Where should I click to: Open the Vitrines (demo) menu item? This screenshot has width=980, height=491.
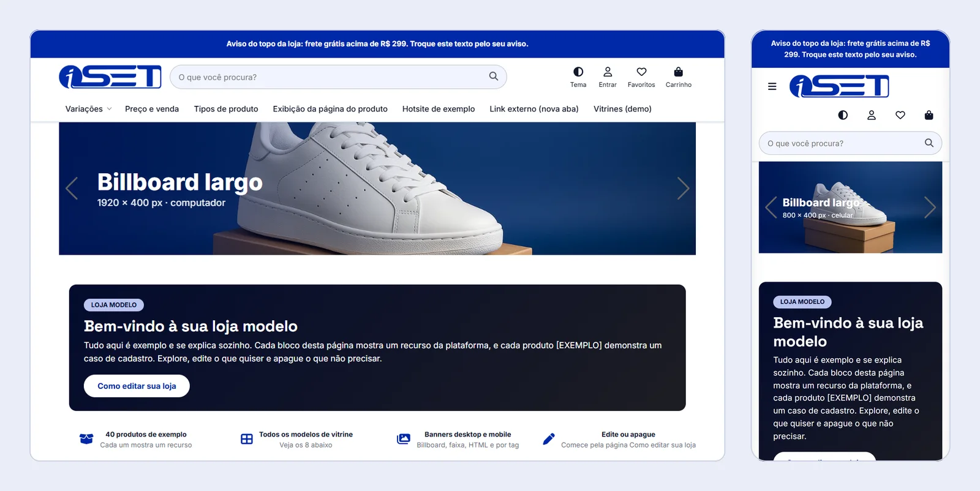click(622, 109)
